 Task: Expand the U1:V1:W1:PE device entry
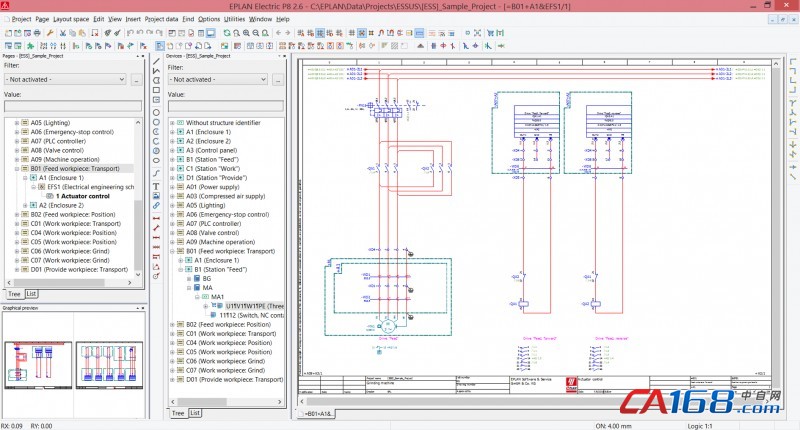point(205,306)
